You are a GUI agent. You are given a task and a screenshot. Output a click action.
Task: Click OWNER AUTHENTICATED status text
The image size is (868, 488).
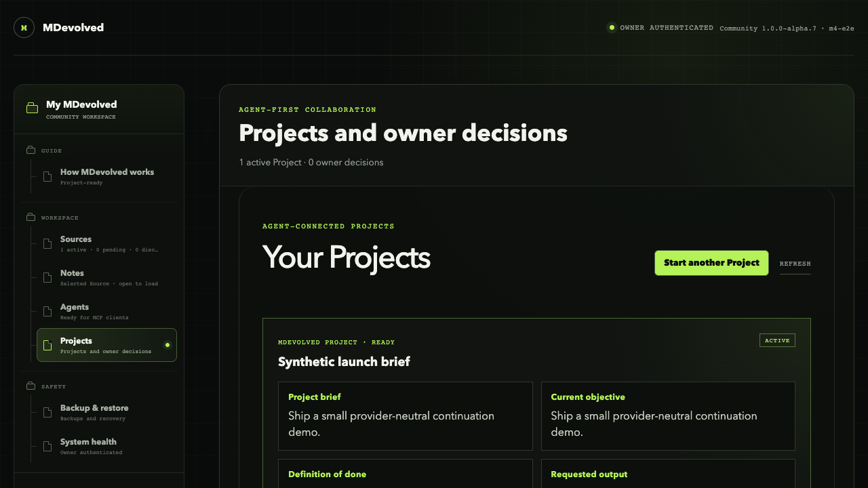[667, 28]
